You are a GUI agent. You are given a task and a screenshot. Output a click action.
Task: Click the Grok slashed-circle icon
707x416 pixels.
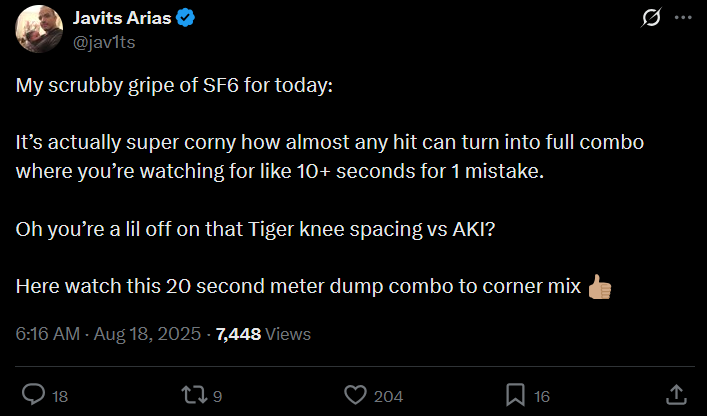650,18
